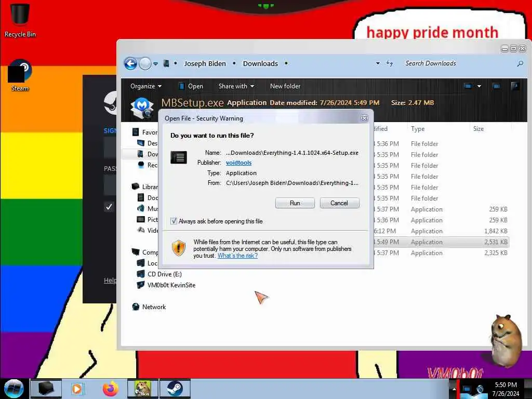The image size is (532, 399).
Task: Close the Open File Security Warning dialog
Action: pos(364,118)
